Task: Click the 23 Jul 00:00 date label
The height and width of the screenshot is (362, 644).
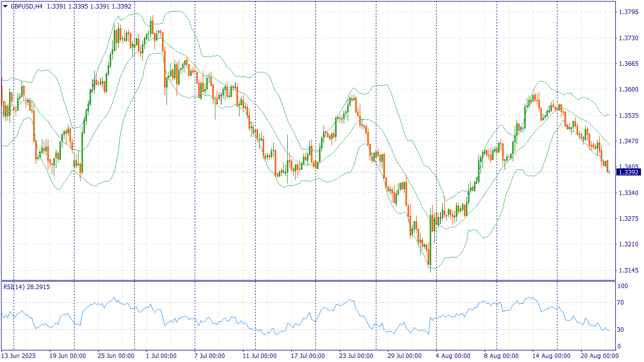Action: (357, 356)
